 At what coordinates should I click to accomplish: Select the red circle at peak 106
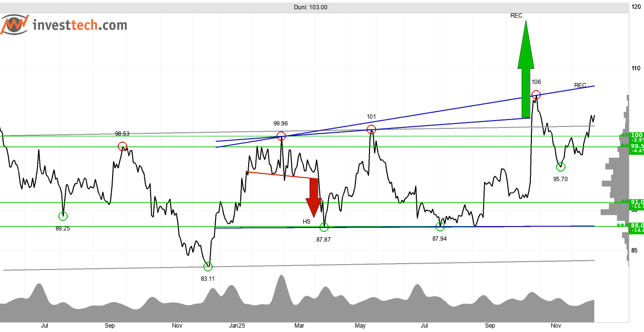click(536, 95)
